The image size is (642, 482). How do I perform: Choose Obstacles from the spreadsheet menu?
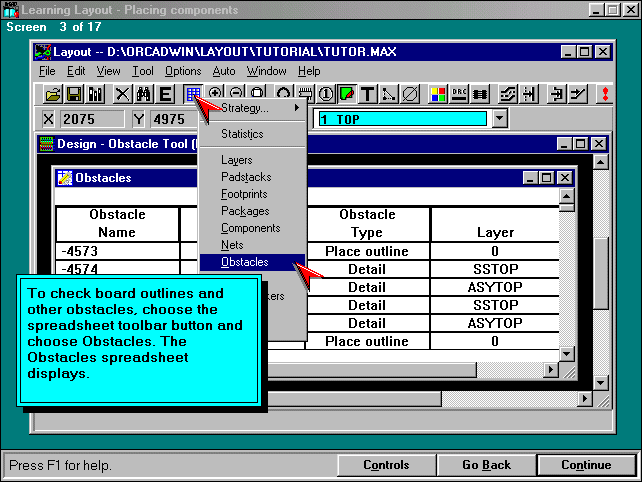click(244, 262)
